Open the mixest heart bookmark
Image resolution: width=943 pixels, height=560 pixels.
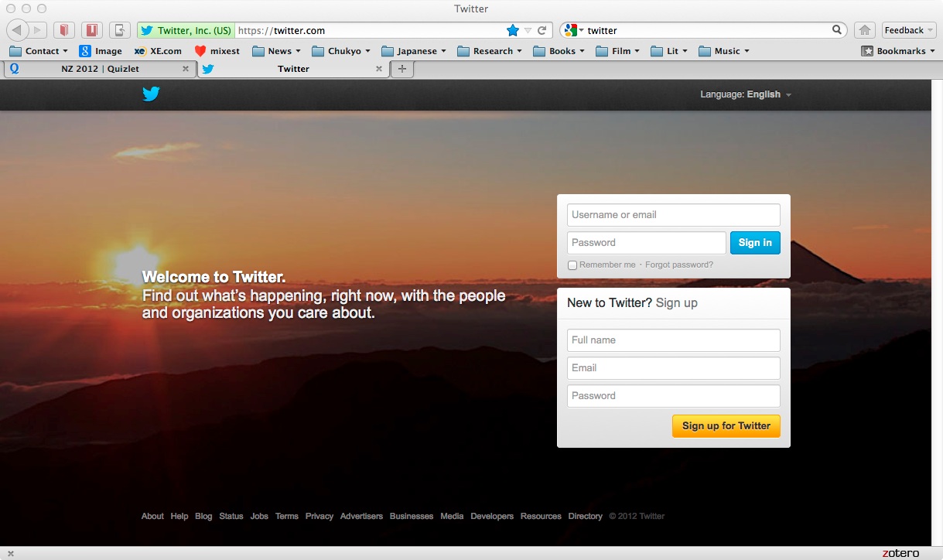point(217,51)
